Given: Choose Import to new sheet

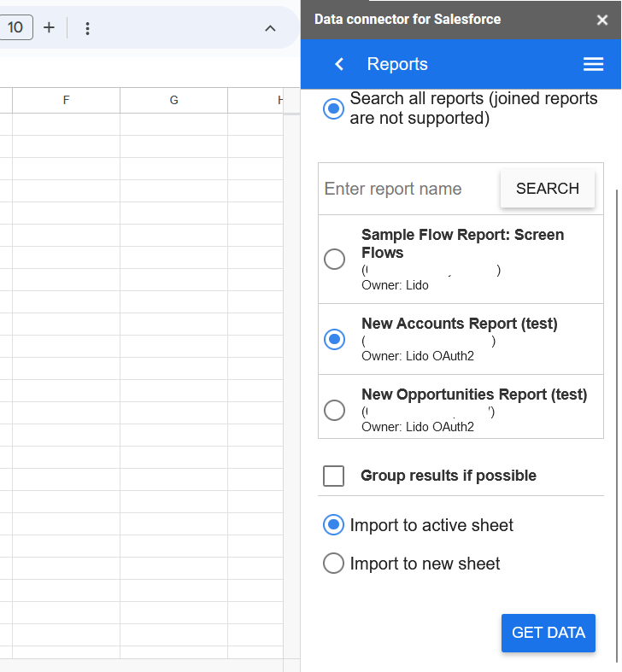Looking at the screenshot, I should 333,564.
